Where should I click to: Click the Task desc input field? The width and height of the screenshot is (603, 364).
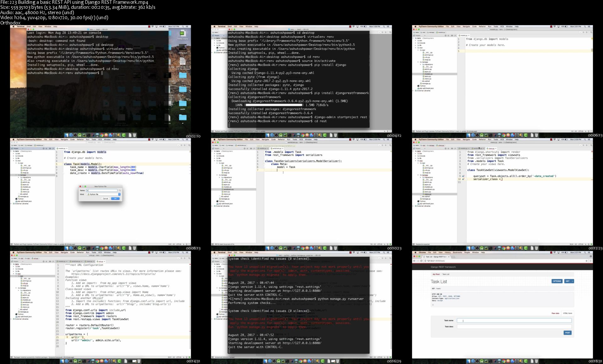[514, 327]
